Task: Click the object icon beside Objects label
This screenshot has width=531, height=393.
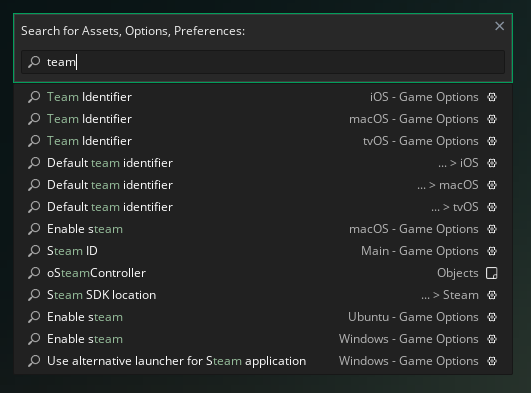Action: pyautogui.click(x=492, y=273)
